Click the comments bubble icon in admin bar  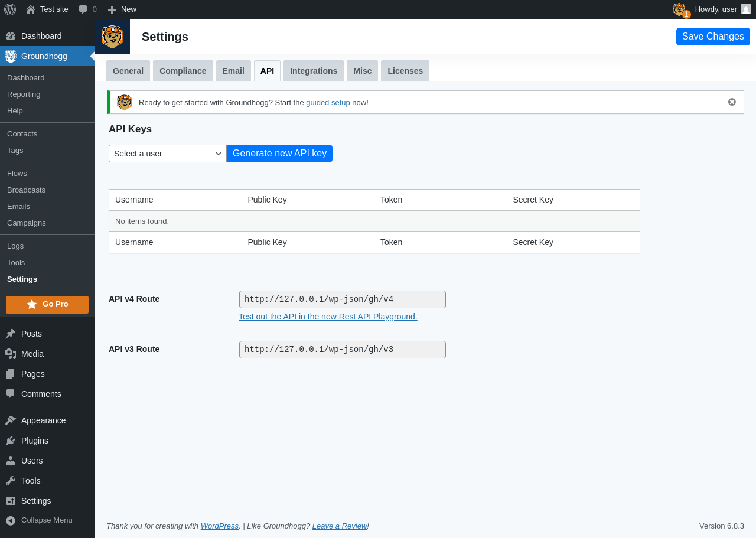click(83, 9)
